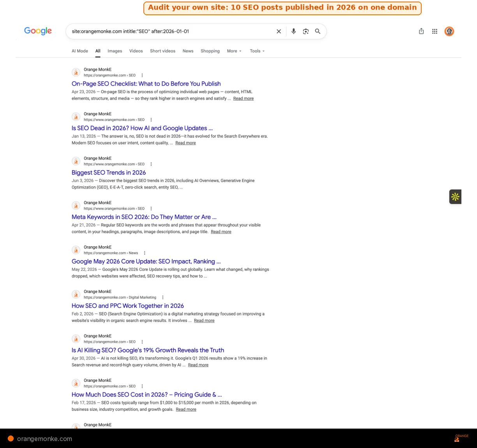Image resolution: width=477 pixels, height=448 pixels.
Task: Click favicon of Is AI Killing SEO result
Action: (76, 339)
